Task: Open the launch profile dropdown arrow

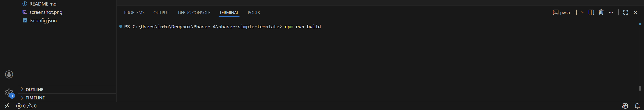Action: [583, 12]
